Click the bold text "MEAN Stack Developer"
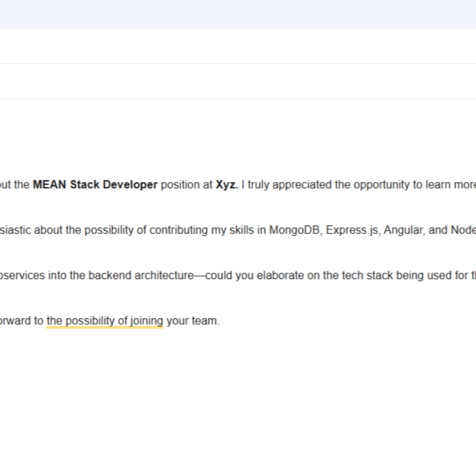 point(95,184)
